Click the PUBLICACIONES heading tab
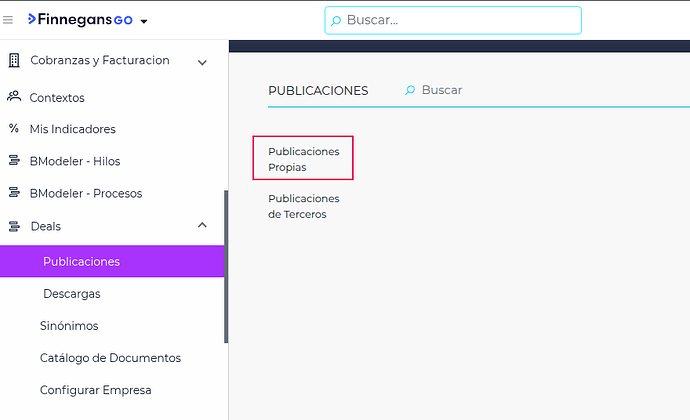The width and height of the screenshot is (690, 420). point(318,91)
